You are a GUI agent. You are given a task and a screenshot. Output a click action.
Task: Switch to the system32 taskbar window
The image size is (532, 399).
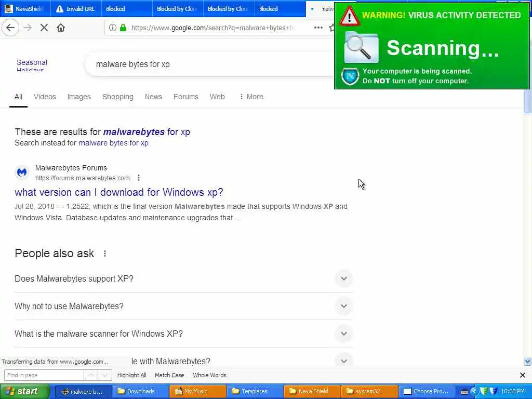369,392
